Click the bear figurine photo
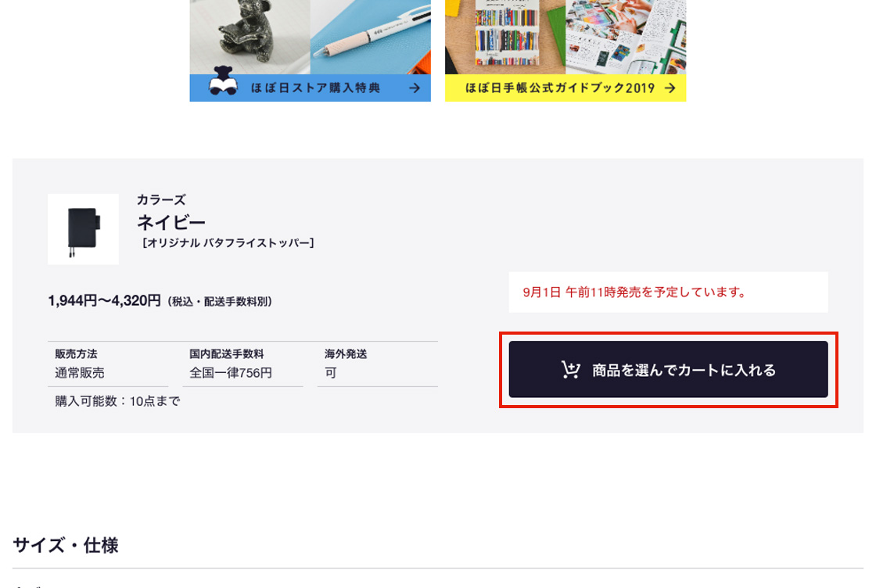Viewport: 876px width, 588px height. [250, 37]
